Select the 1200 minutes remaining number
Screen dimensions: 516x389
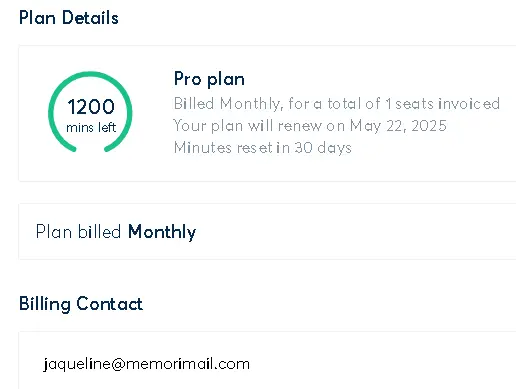coord(91,107)
